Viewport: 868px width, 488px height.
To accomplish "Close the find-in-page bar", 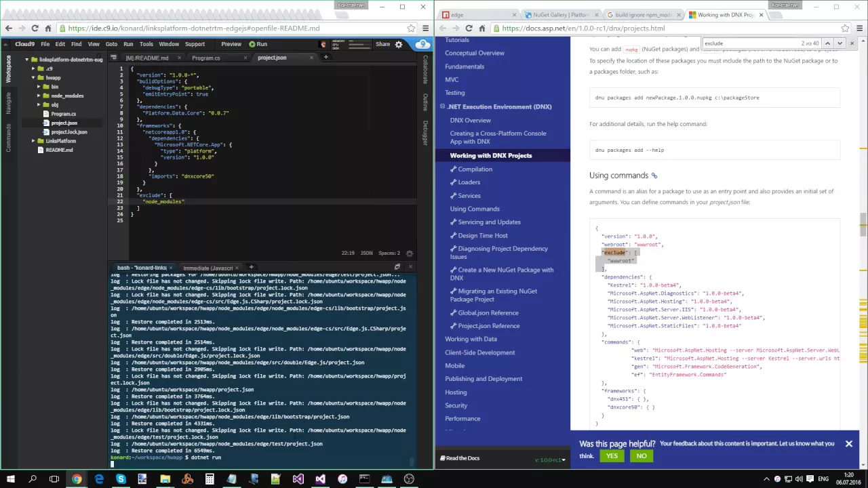I will [852, 43].
